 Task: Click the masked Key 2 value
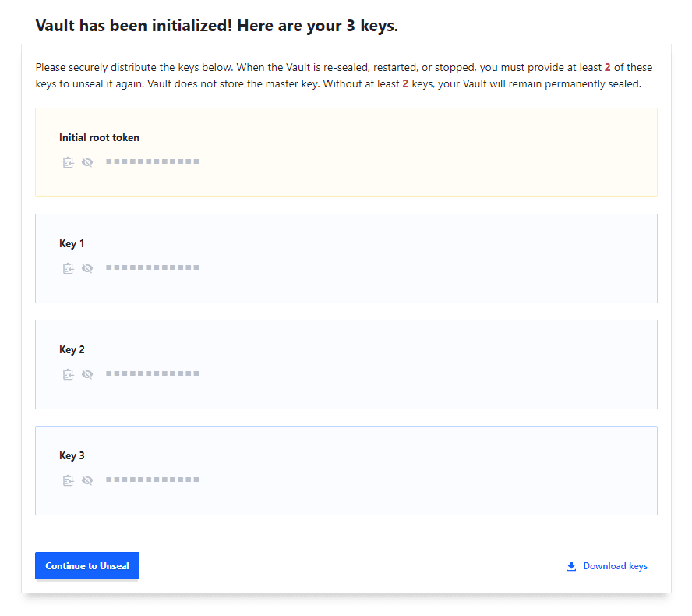pos(153,373)
